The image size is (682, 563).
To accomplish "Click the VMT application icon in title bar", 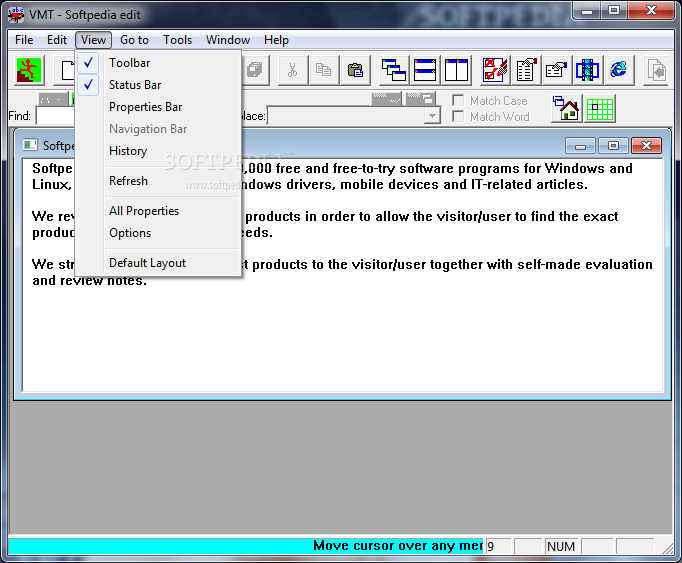I will 16,14.
